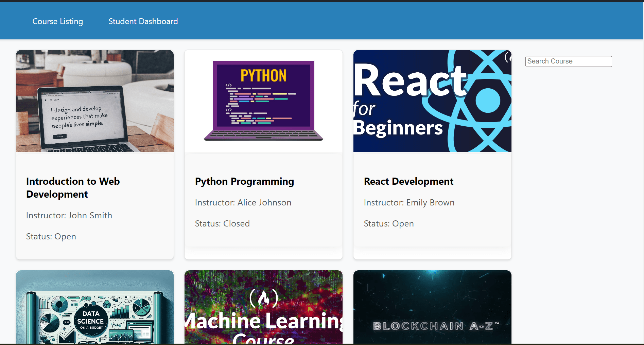Select the Python Programming course title
This screenshot has width=644, height=345.
pos(244,182)
